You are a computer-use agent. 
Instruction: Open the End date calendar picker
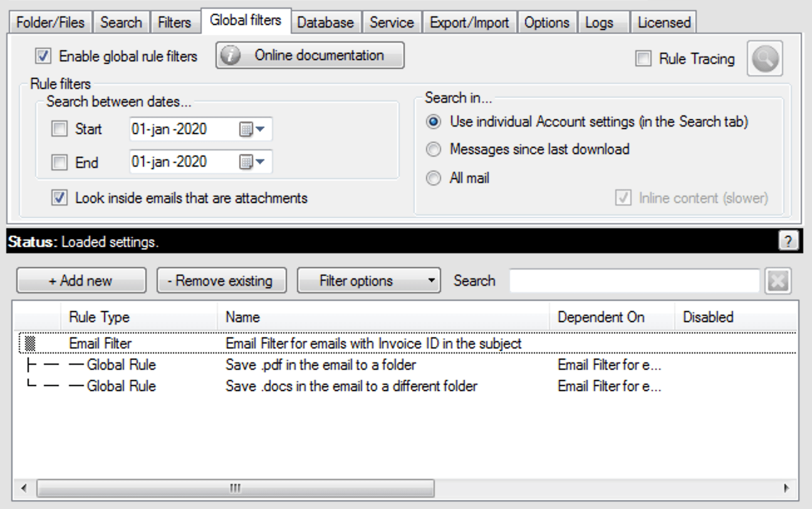coord(252,162)
